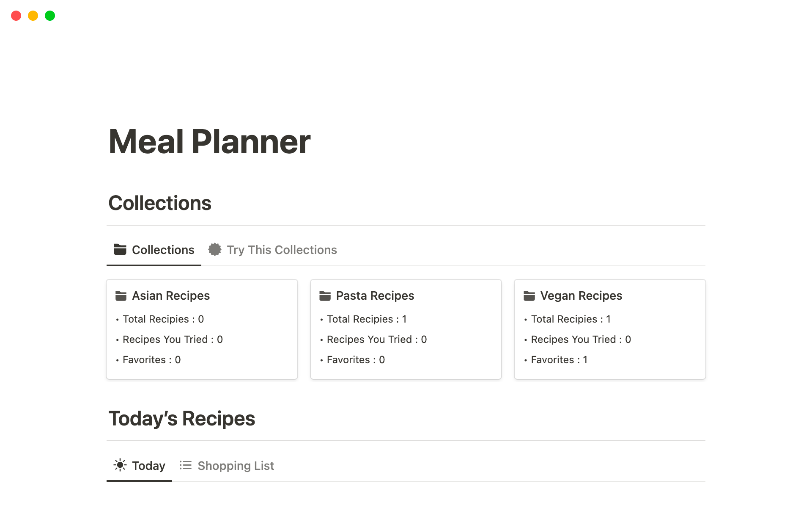Click the Collections section heading

coord(160,203)
